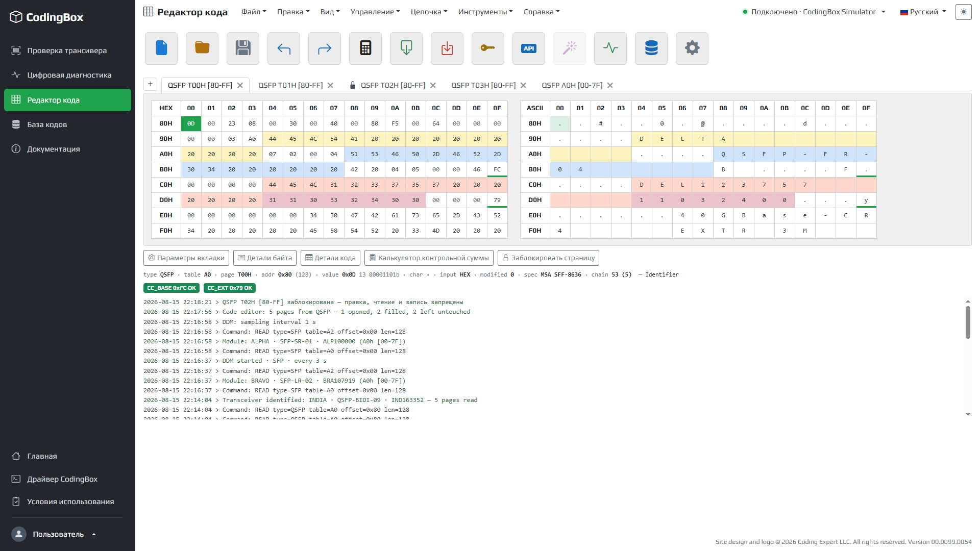Select highlighted hex cell 0D at 80H
The image size is (980, 551).
point(191,123)
